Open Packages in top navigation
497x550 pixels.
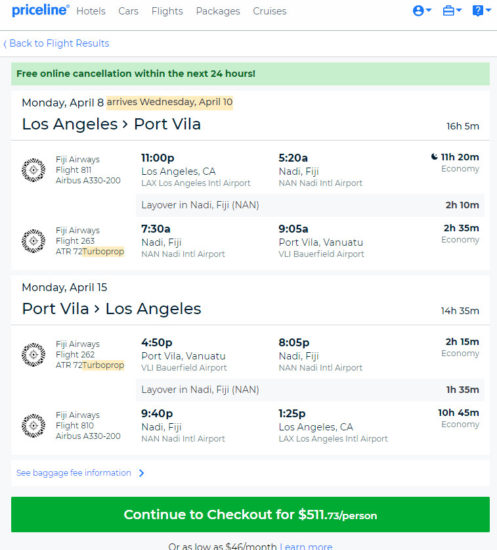(218, 11)
